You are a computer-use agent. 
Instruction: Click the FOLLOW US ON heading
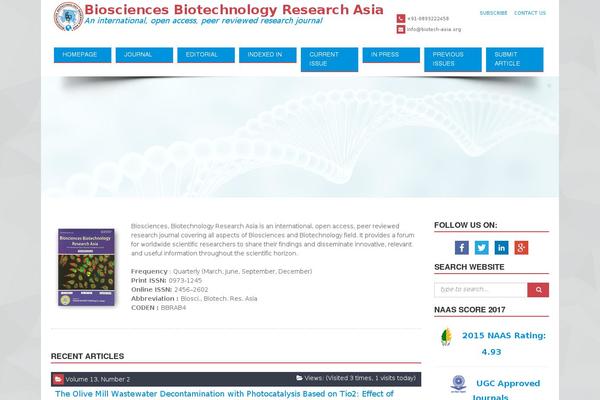point(466,225)
